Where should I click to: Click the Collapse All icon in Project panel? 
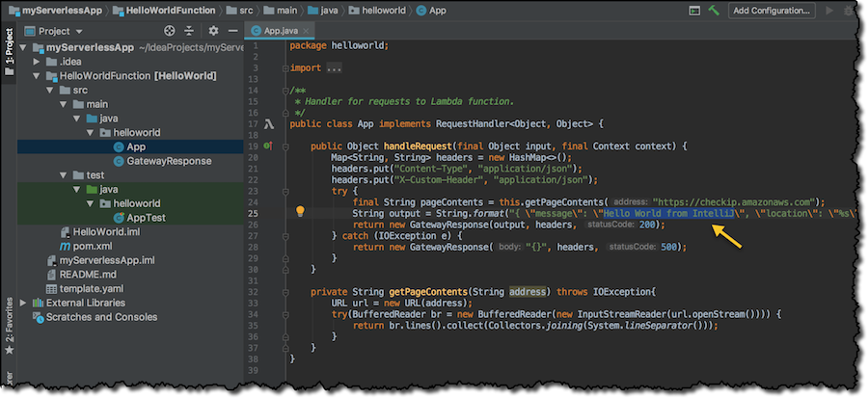[191, 31]
